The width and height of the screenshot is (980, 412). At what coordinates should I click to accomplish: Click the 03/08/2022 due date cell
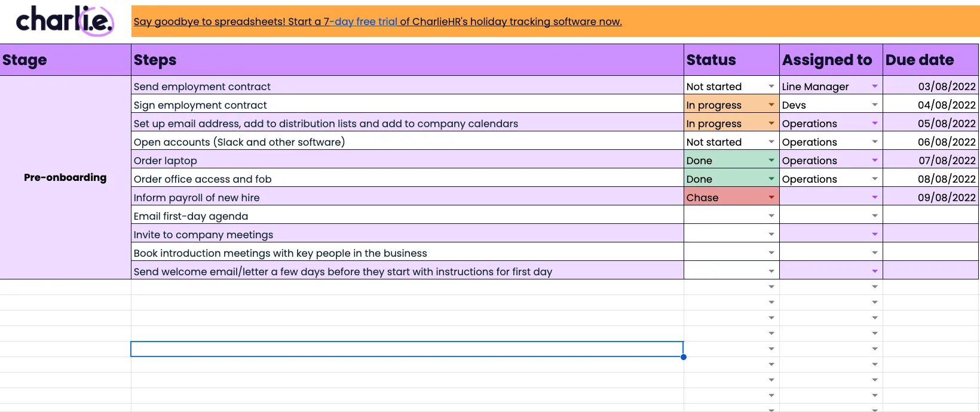click(930, 87)
